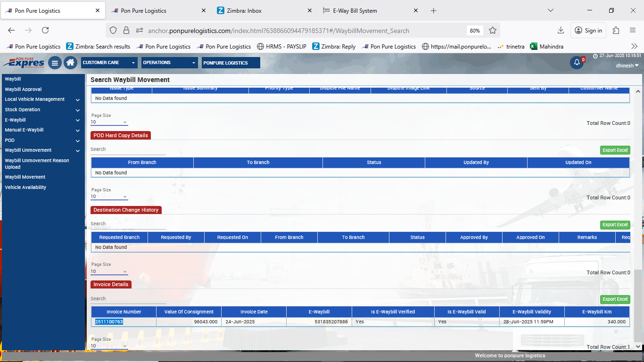Open the notification bell icon
This screenshot has height=362, width=644.
(x=577, y=63)
